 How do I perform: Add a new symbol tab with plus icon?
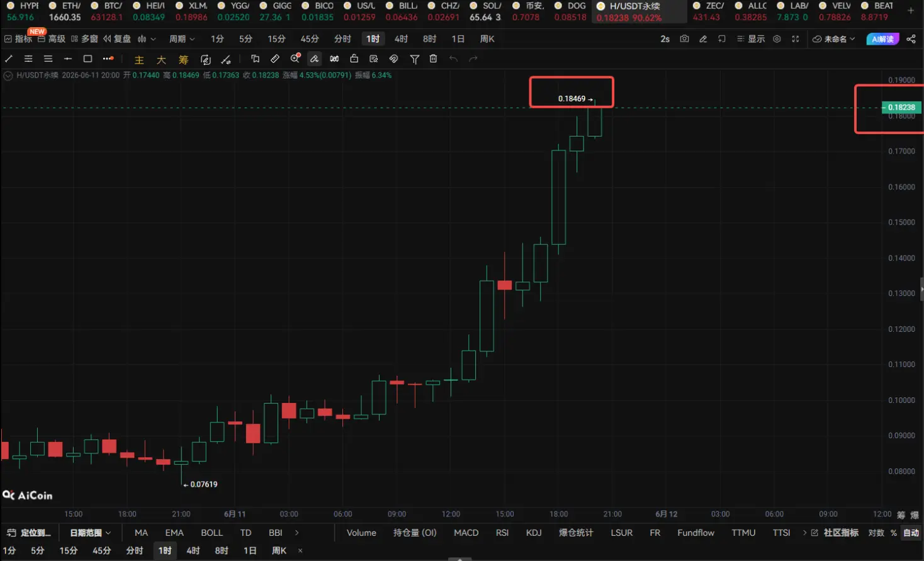click(x=911, y=11)
